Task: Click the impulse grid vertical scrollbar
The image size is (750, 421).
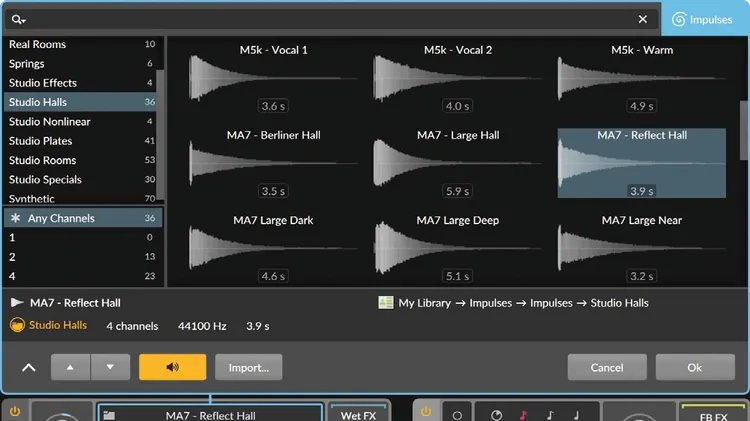Action: point(744,130)
